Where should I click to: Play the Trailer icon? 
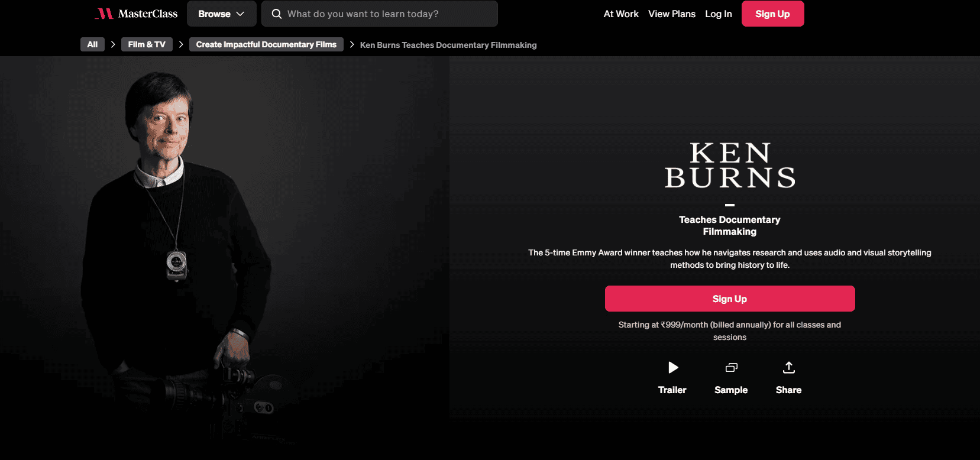pos(672,368)
